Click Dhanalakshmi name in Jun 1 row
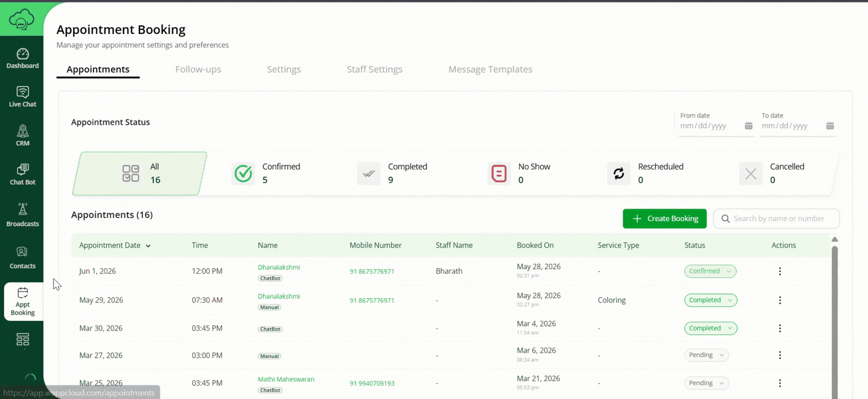Image resolution: width=868 pixels, height=399 pixels. point(279,267)
